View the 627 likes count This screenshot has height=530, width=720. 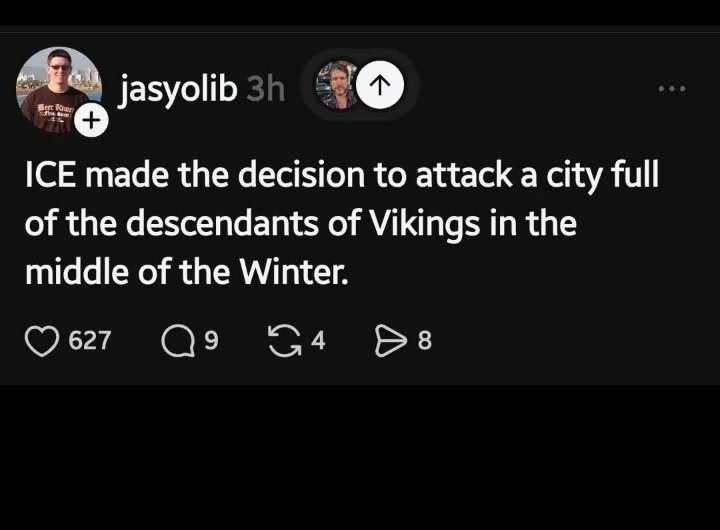coord(90,342)
